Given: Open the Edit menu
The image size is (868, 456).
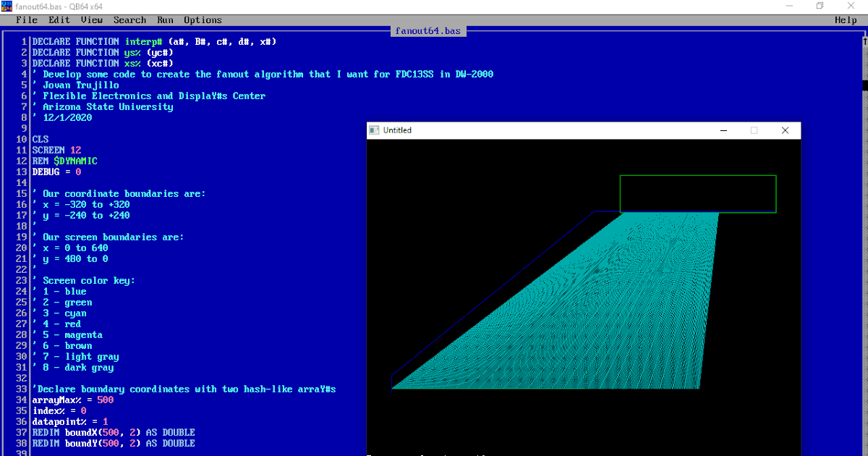Looking at the screenshot, I should pyautogui.click(x=59, y=20).
